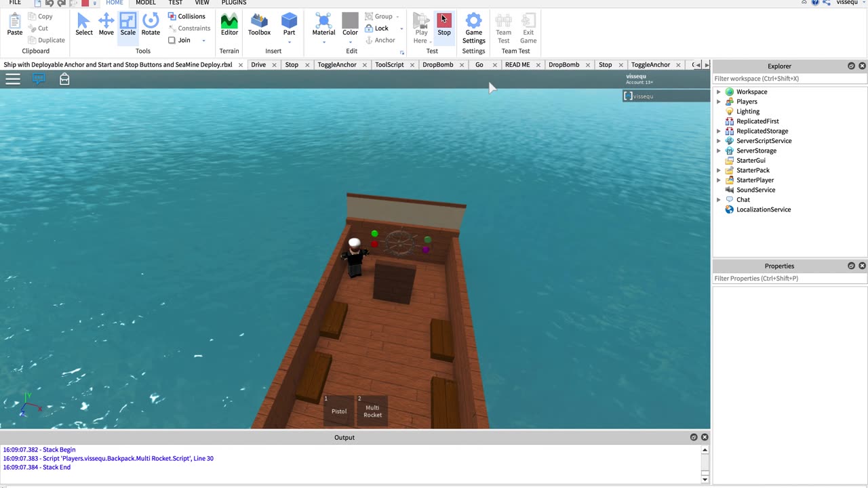This screenshot has height=488, width=868.
Task: Click vissequ in the player list
Action: [665, 96]
